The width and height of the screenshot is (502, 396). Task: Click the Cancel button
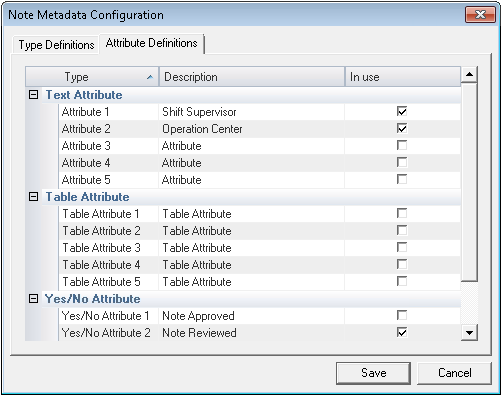tap(454, 373)
